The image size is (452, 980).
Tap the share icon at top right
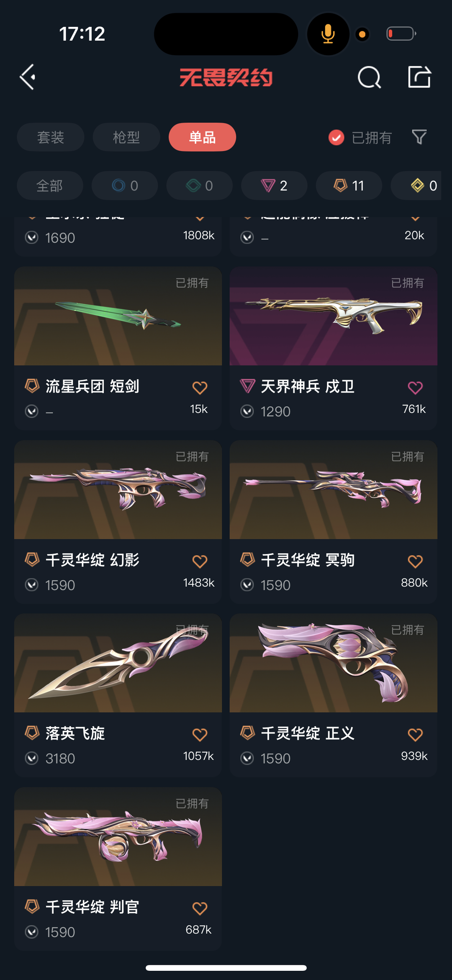(419, 77)
